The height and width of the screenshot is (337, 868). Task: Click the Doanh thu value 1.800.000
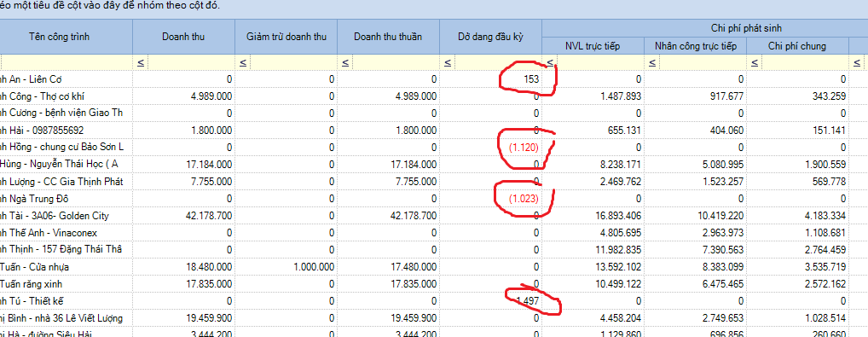click(x=211, y=131)
